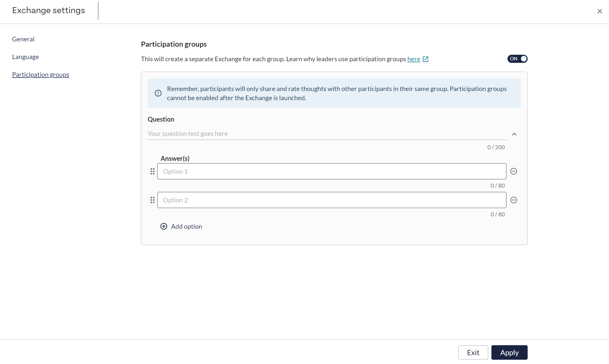609x364 pixels.
Task: Click the 'Participation groups' section heading
Action: pos(174,44)
